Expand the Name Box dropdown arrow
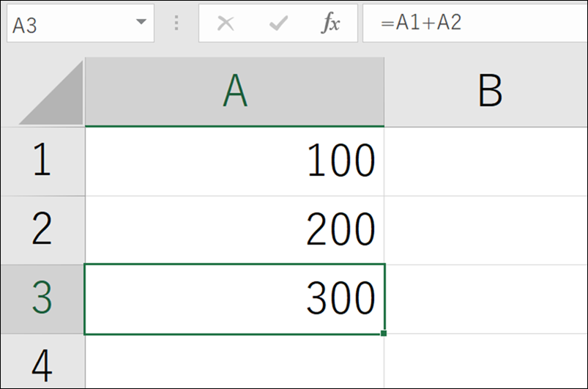588x389 pixels. click(141, 23)
